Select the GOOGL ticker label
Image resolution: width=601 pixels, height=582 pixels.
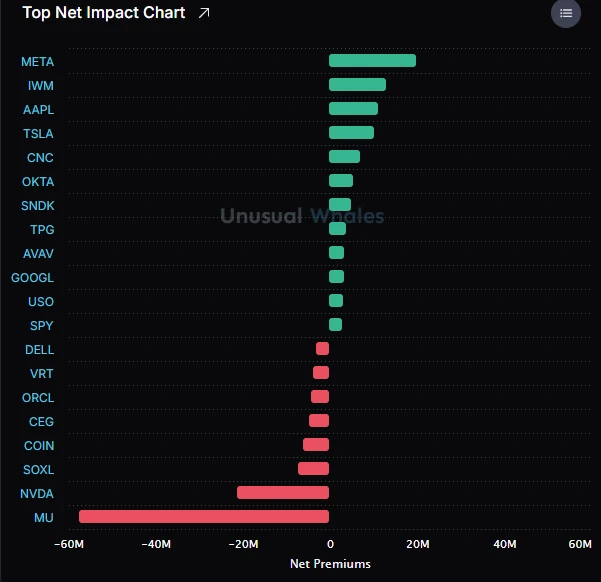pos(33,278)
